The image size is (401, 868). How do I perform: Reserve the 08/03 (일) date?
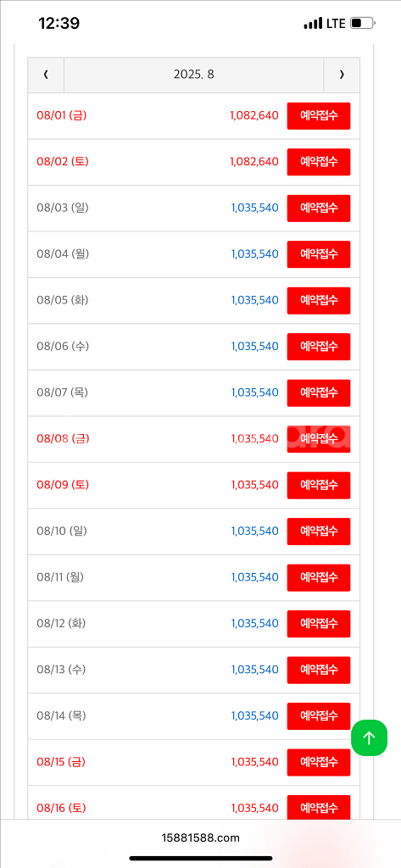click(x=319, y=209)
